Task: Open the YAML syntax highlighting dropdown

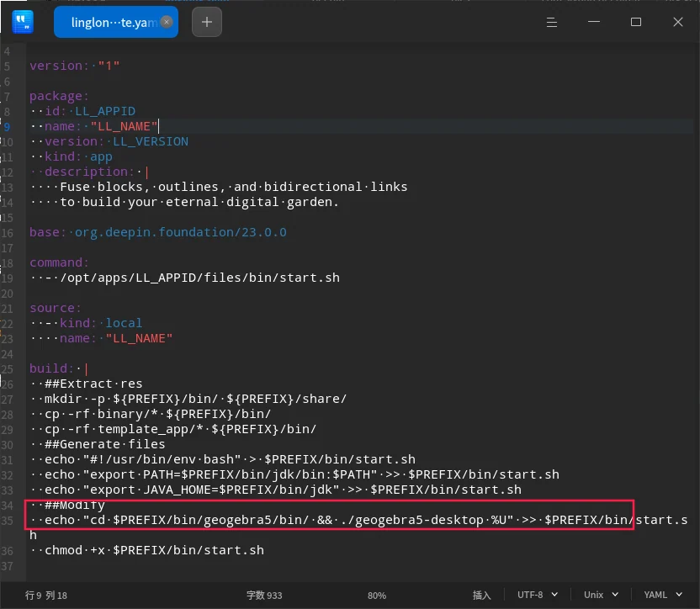Action: click(663, 595)
